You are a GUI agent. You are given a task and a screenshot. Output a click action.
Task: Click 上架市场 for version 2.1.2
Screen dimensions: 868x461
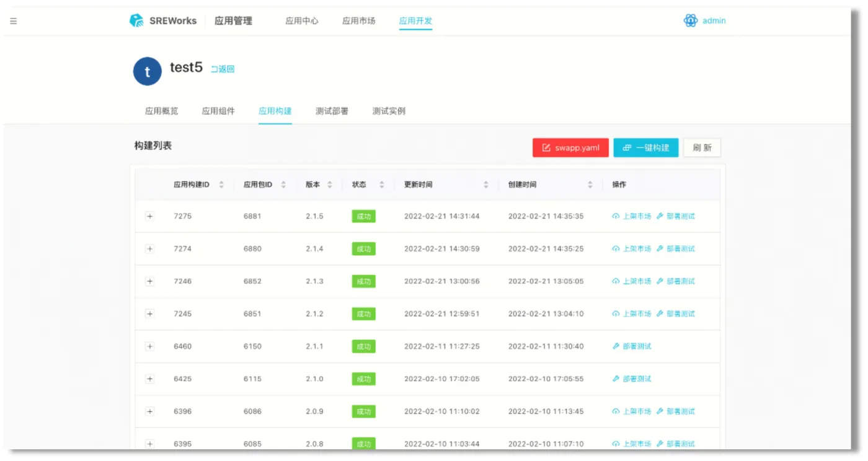632,314
